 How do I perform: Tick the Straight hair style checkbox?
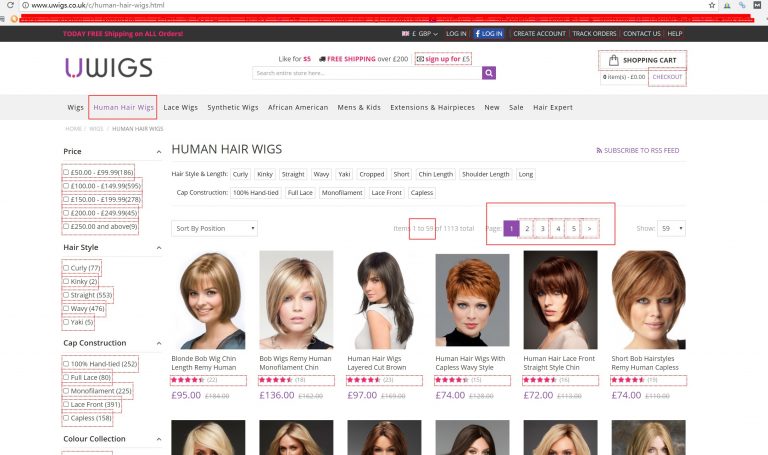click(66, 295)
